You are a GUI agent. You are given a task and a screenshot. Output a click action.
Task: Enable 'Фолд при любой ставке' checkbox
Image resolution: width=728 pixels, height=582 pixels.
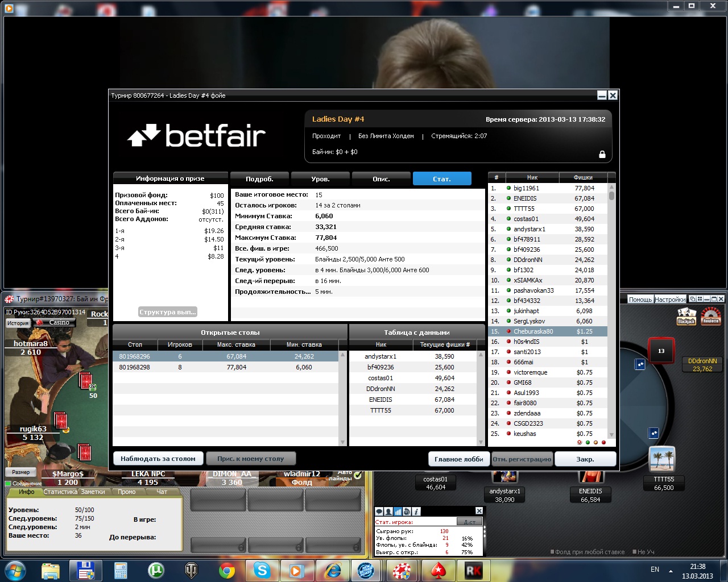552,552
